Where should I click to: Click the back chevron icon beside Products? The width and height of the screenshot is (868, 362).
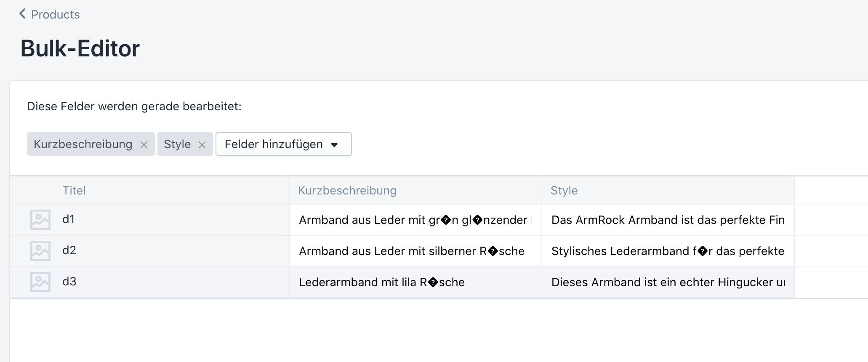click(x=22, y=14)
